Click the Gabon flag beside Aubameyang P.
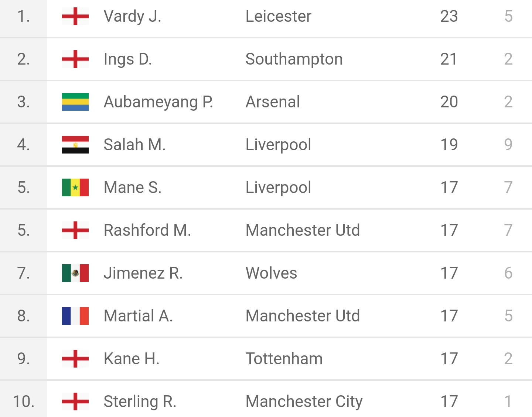 click(x=75, y=102)
